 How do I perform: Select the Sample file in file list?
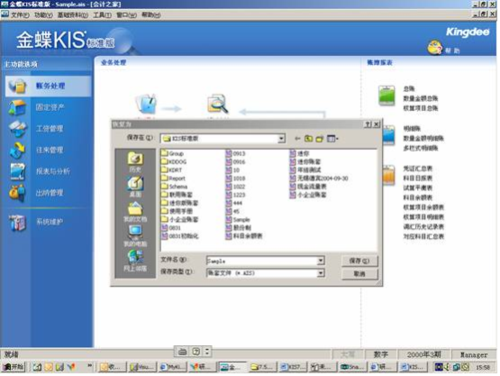pyautogui.click(x=238, y=220)
